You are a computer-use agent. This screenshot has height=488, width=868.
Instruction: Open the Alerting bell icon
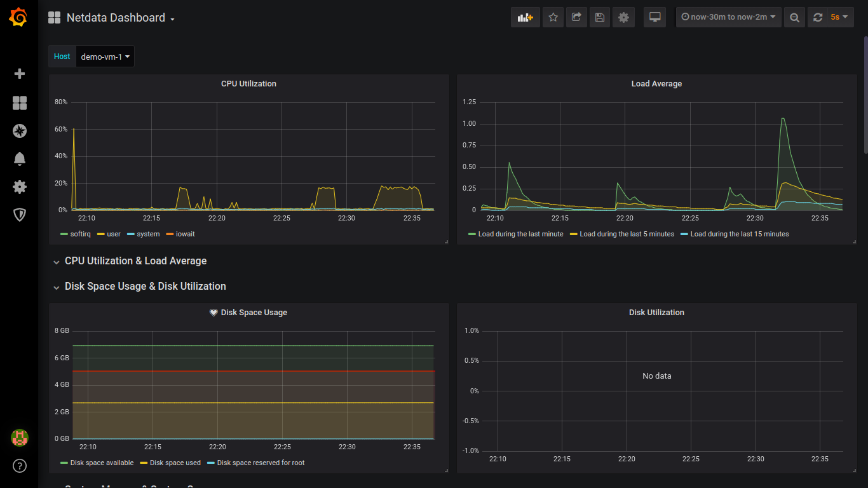pos(20,159)
